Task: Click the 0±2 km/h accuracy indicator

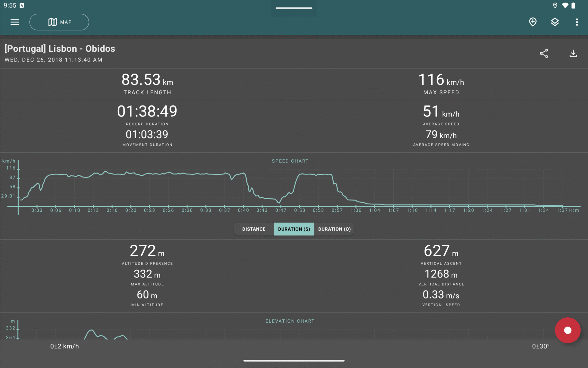Action: 64,346
